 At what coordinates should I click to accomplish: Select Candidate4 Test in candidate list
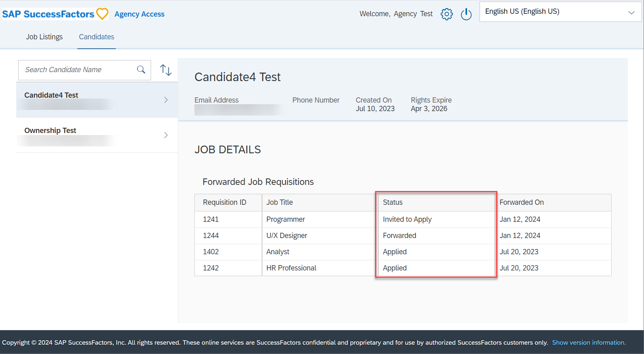point(97,100)
